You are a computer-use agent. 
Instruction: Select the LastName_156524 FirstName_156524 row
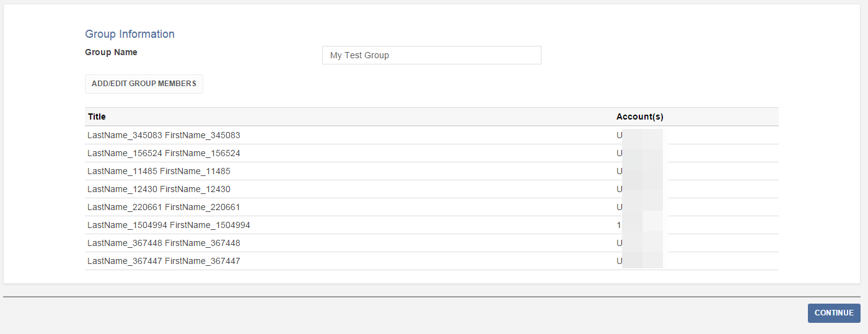(x=164, y=153)
